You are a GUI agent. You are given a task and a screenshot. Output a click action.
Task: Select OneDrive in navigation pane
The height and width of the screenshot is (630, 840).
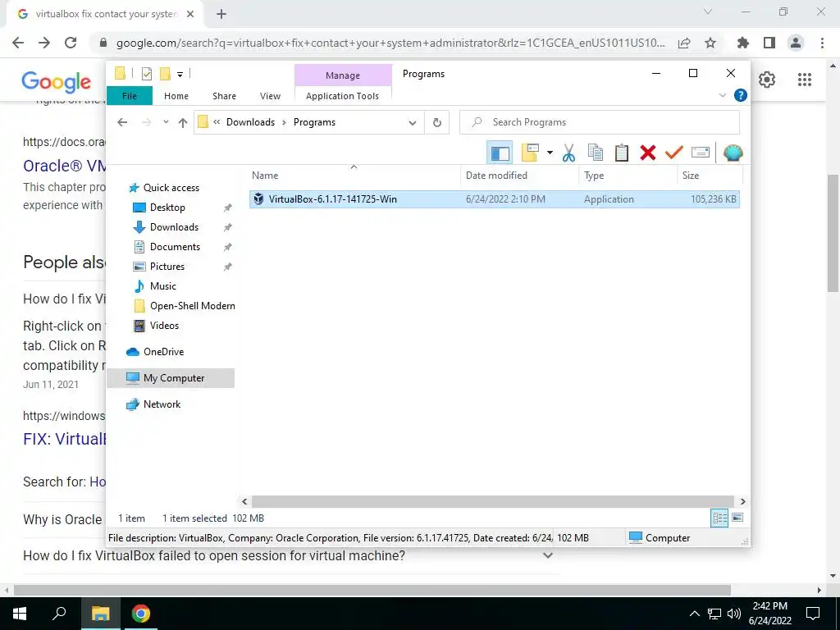tap(163, 352)
